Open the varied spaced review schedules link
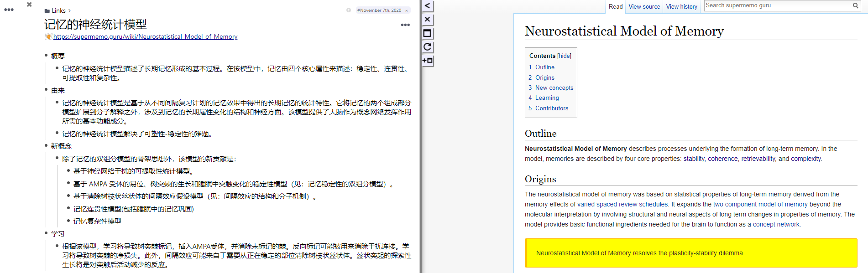 [622, 204]
